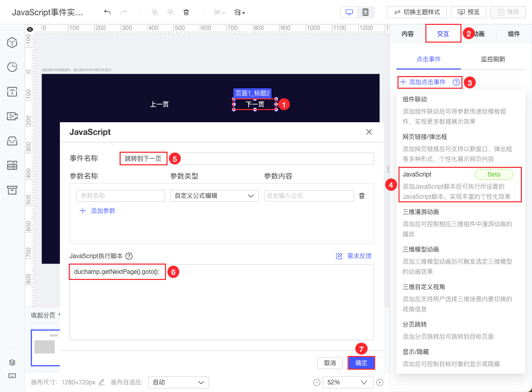Click the JavaScript script text area
The image size is (532, 392).
click(221, 302)
